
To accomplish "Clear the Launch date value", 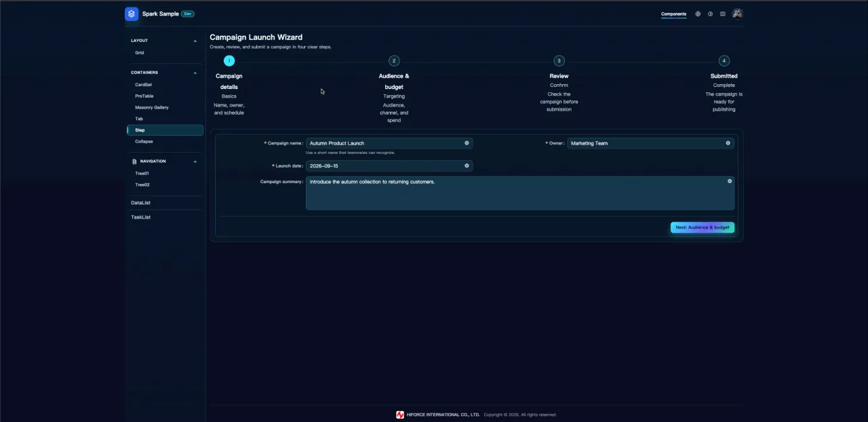I will [467, 166].
